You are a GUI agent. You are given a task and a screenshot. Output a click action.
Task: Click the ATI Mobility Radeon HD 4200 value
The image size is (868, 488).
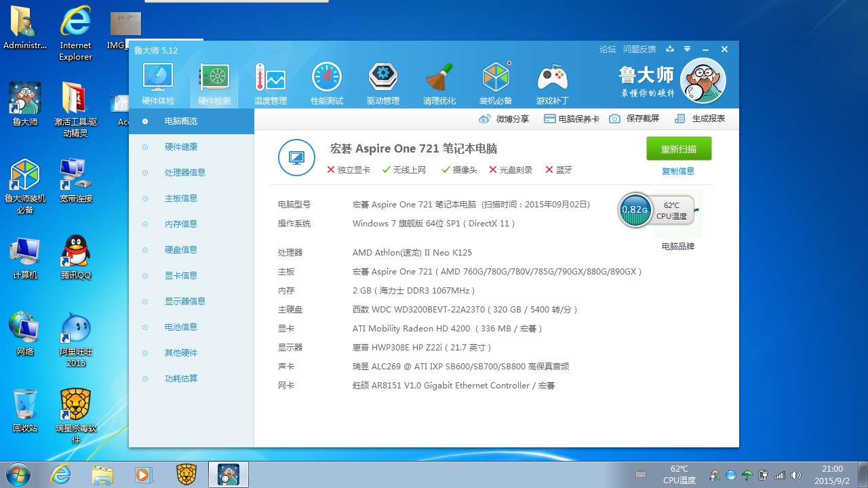click(448, 329)
